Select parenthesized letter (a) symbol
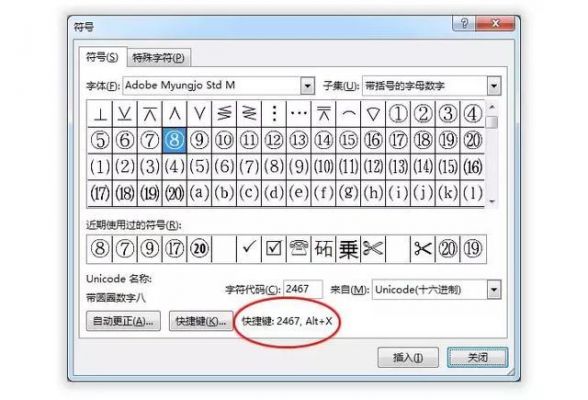 199,193
